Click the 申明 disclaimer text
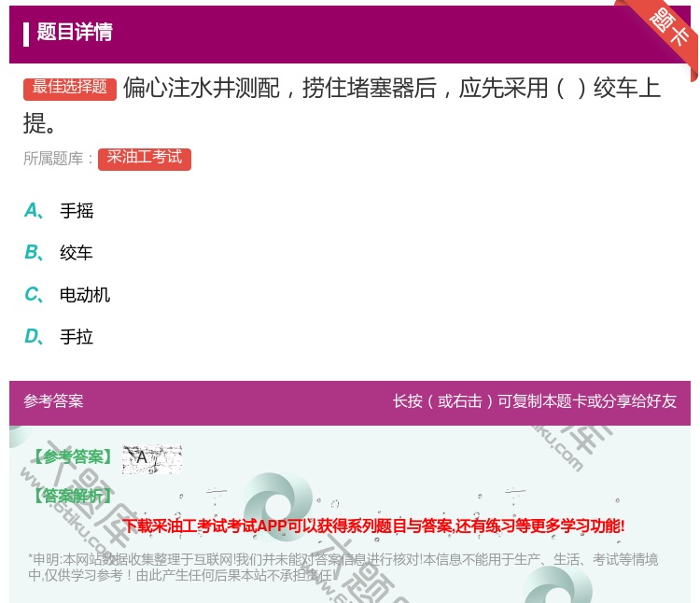The image size is (700, 603). (x=343, y=567)
